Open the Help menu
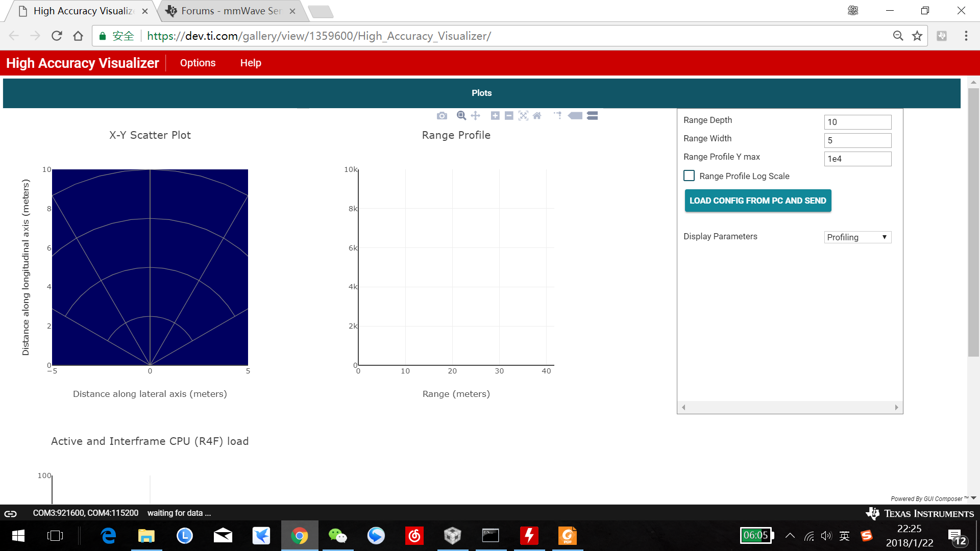The height and width of the screenshot is (551, 980). (251, 63)
